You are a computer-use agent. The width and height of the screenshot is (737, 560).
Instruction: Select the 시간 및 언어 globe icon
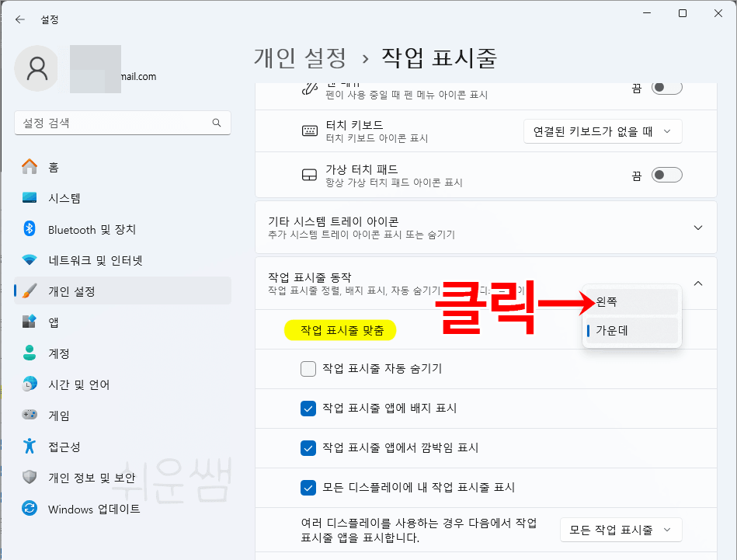tap(30, 384)
